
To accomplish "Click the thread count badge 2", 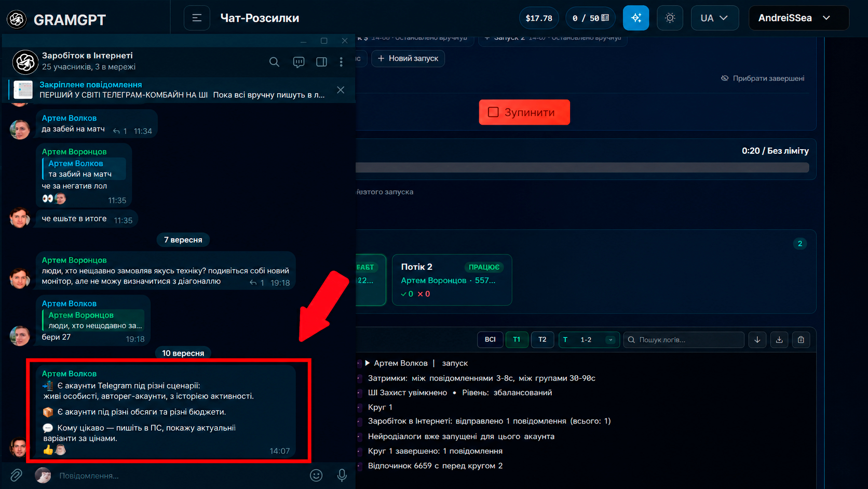I will tap(800, 243).
